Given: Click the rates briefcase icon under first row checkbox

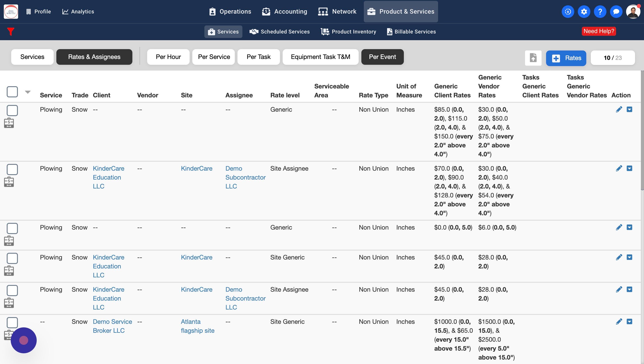Looking at the screenshot, I should (x=9, y=123).
